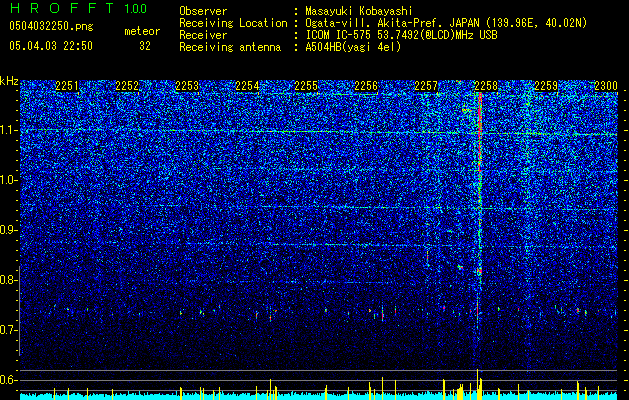
Task: Click the date stamp 05.04.03 22:50
Action: [x=51, y=46]
